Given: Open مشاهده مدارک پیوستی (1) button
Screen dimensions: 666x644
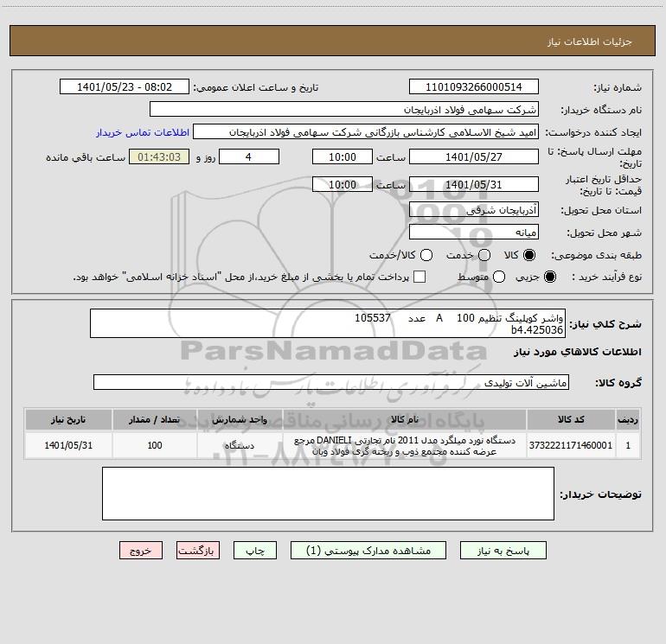Looking at the screenshot, I should (x=368, y=551).
